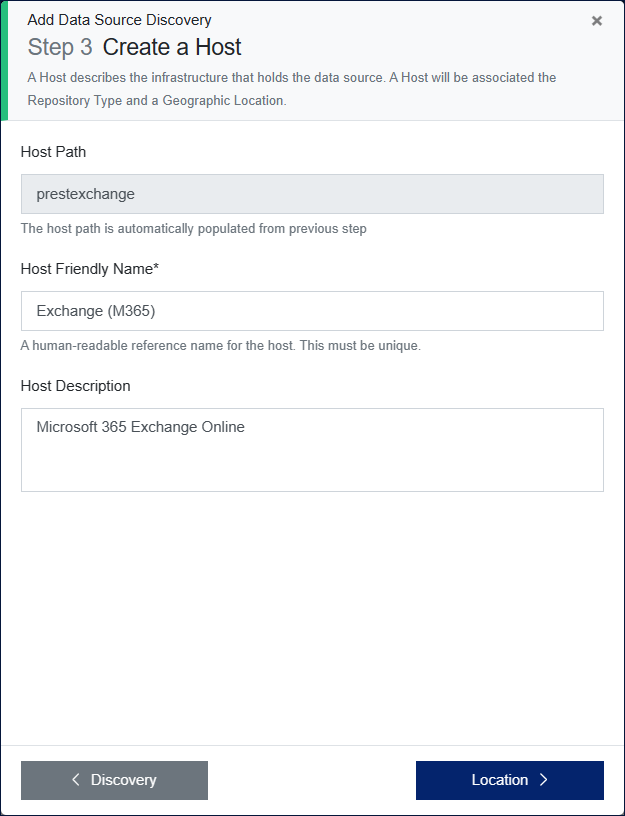This screenshot has height=816, width=625.
Task: Click empty area below Host Description box
Action: click(312, 620)
